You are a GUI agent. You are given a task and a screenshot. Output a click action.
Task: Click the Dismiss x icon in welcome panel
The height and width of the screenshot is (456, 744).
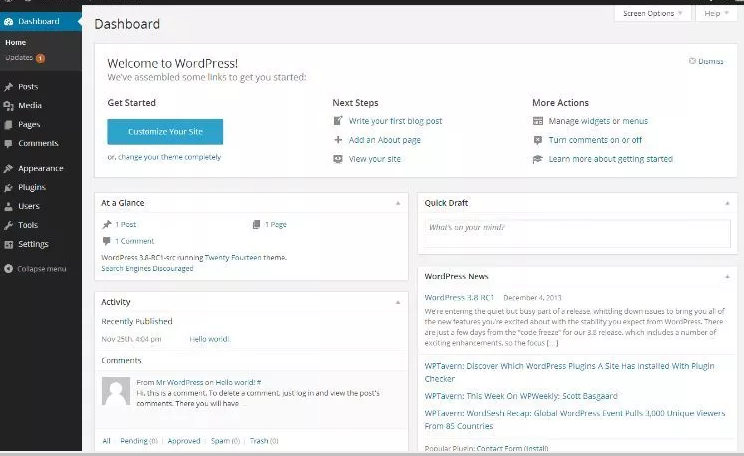coord(692,61)
